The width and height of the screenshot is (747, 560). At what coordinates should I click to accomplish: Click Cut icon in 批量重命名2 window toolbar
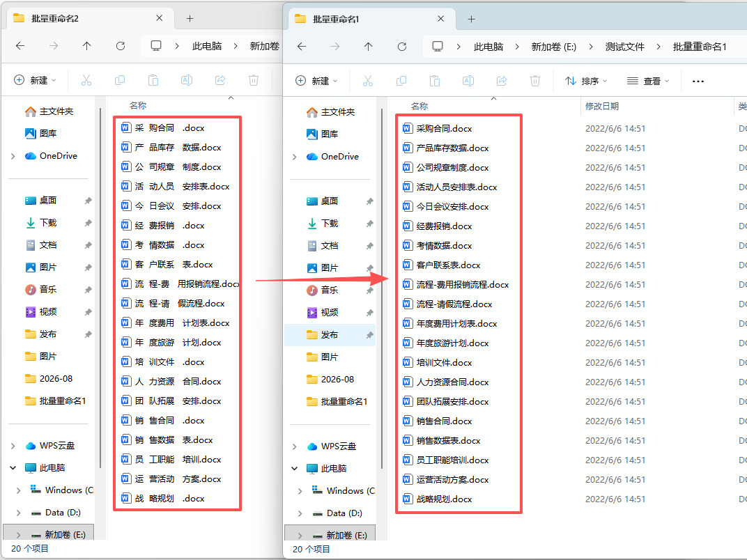(x=86, y=80)
